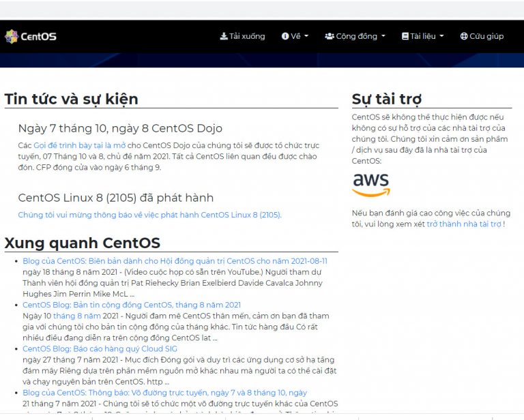This screenshot has height=420, width=524.
Task: Open Blog của CentOS: Biên bản Hội đồng quản trị link
Action: coord(175,261)
